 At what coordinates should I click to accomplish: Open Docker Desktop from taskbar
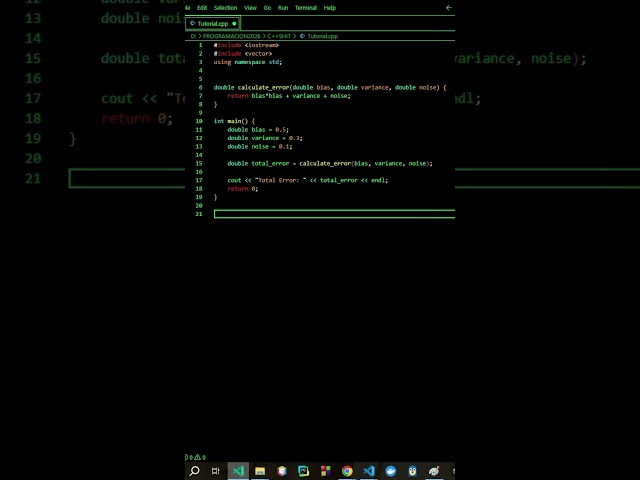click(x=391, y=471)
